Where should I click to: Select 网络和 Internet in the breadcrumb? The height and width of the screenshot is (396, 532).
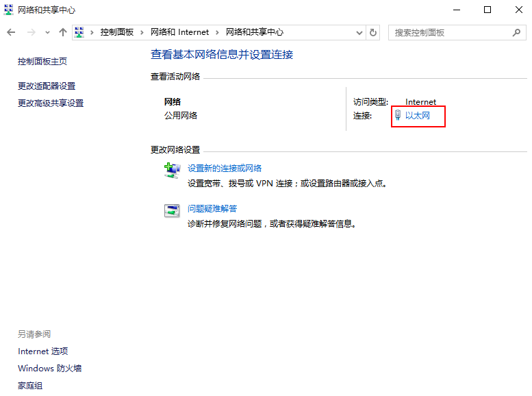[180, 32]
